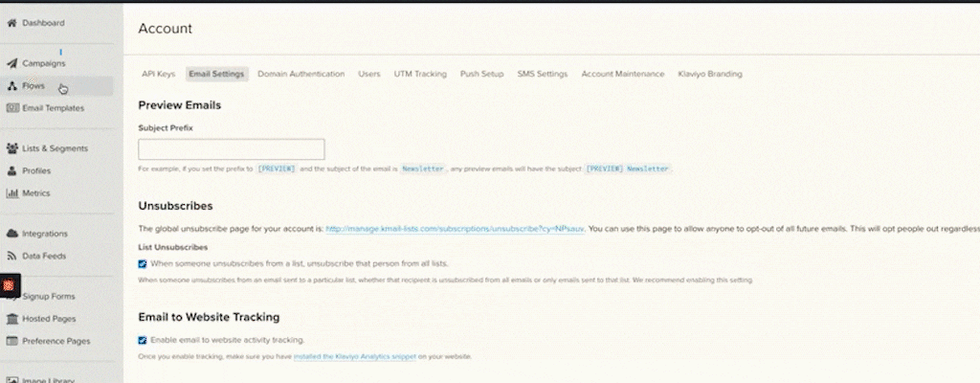Viewport: 980px width, 383px height.
Task: Switch to the API Keys tab
Action: (x=158, y=74)
